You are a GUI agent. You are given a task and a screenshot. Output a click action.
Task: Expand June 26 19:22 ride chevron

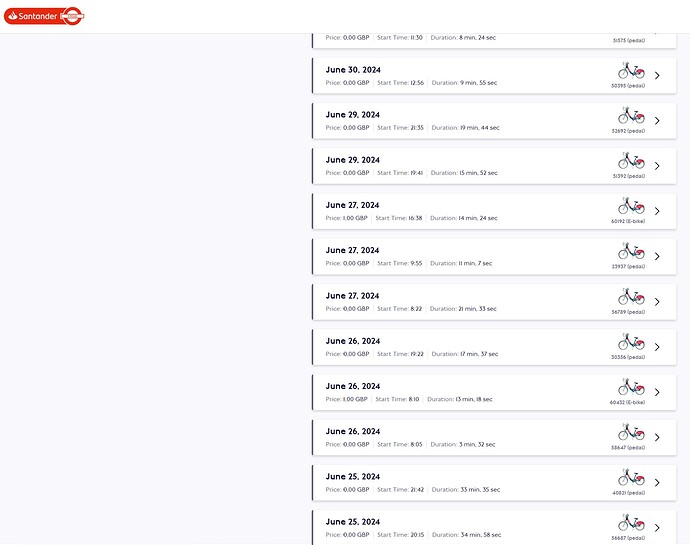click(x=657, y=347)
